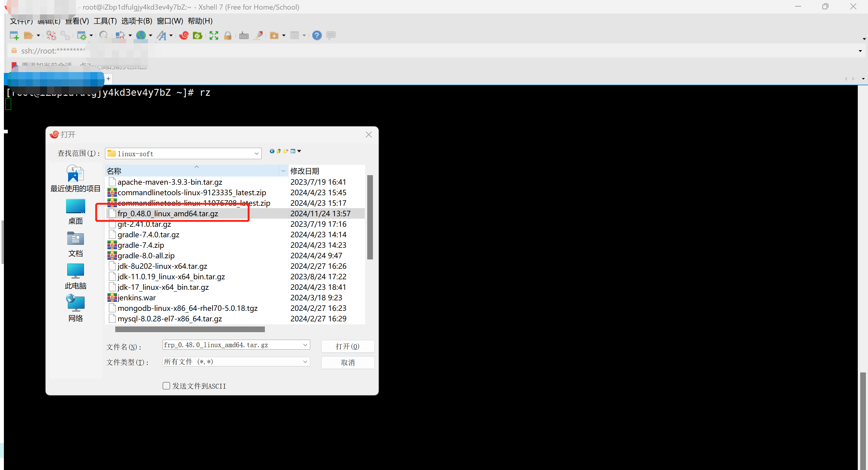The height and width of the screenshot is (470, 868).
Task: Expand the Open Session folder dropdown arrow
Action: [x=38, y=35]
